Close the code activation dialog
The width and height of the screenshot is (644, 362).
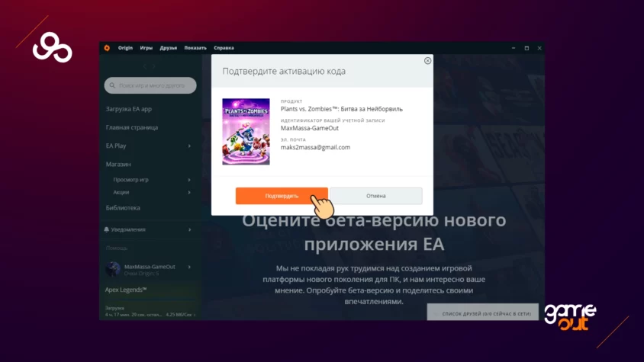point(427,61)
